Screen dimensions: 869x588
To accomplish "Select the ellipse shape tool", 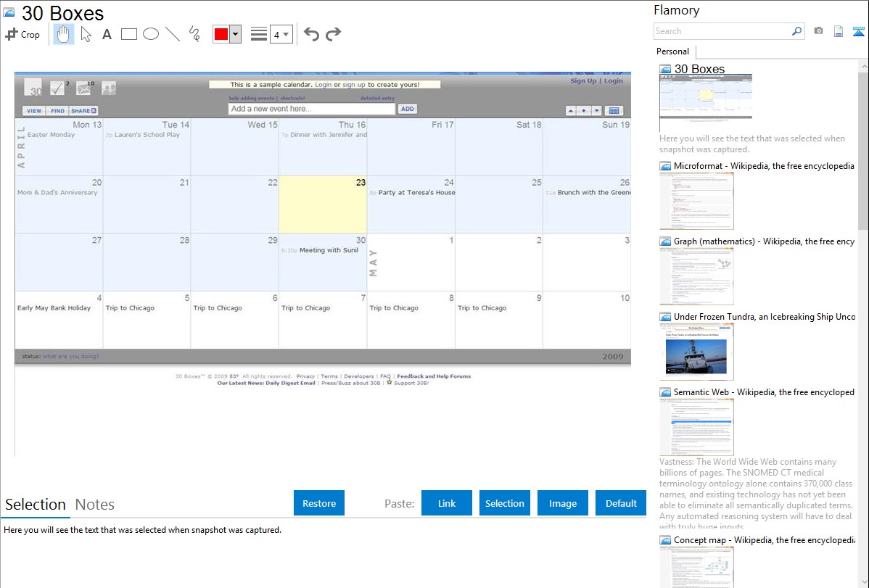I will (151, 34).
